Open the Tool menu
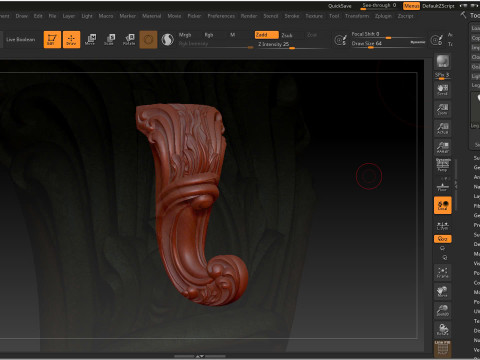 [x=334, y=16]
